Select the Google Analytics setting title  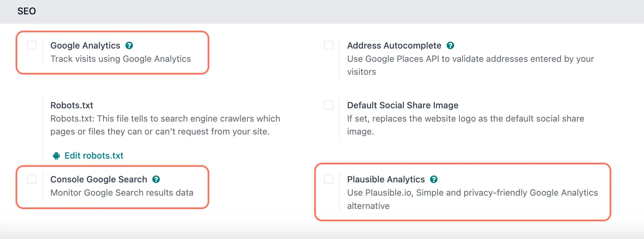85,45
